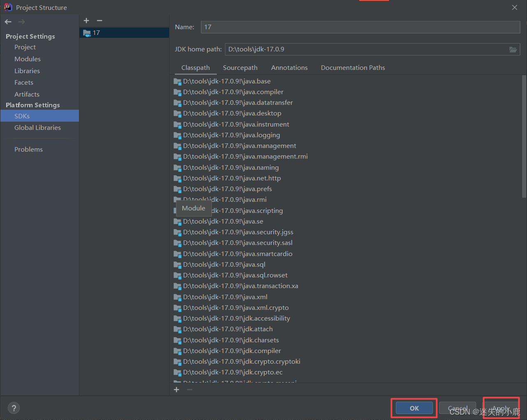Click the Back navigation arrow
The width and height of the screenshot is (527, 420).
pos(8,22)
